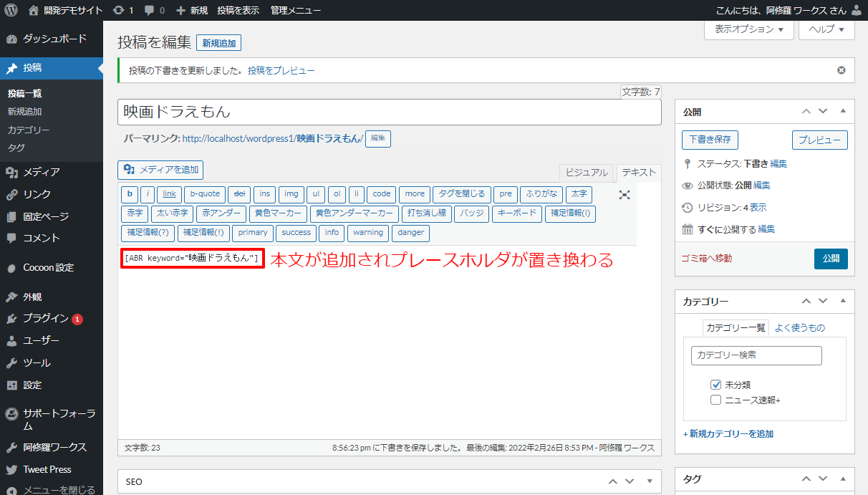Click + 新規カテゴリーを追加 link
Screen dimensions: 868x495
click(728, 433)
